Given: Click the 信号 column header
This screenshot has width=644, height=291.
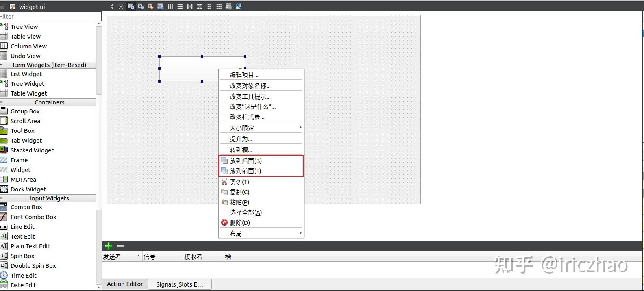Looking at the screenshot, I should (163, 256).
